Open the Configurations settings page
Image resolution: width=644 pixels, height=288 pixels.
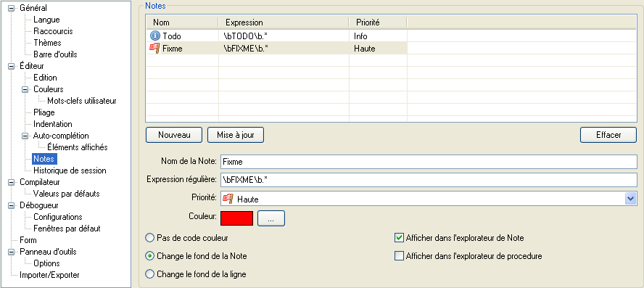tap(58, 217)
